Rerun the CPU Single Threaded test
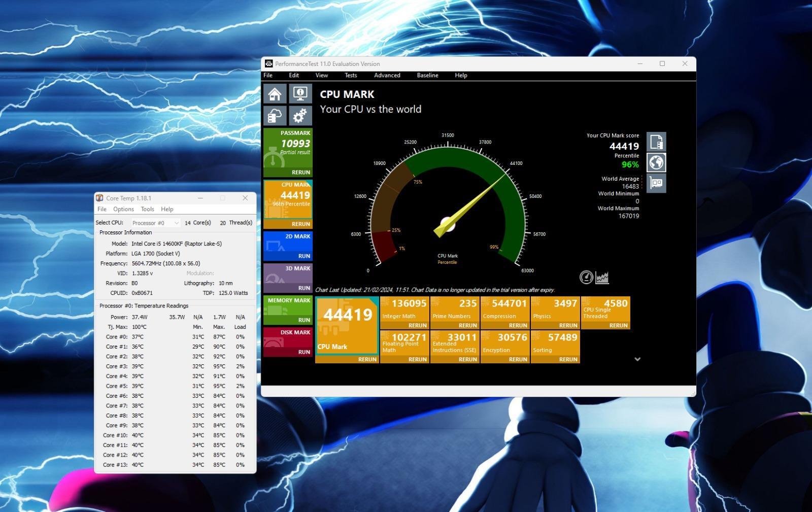Viewport: 812px width, 512px height. click(618, 325)
